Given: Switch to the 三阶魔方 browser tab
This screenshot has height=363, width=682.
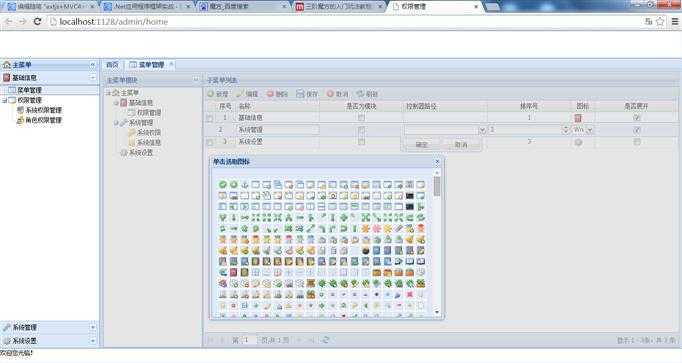Looking at the screenshot, I should [x=338, y=7].
